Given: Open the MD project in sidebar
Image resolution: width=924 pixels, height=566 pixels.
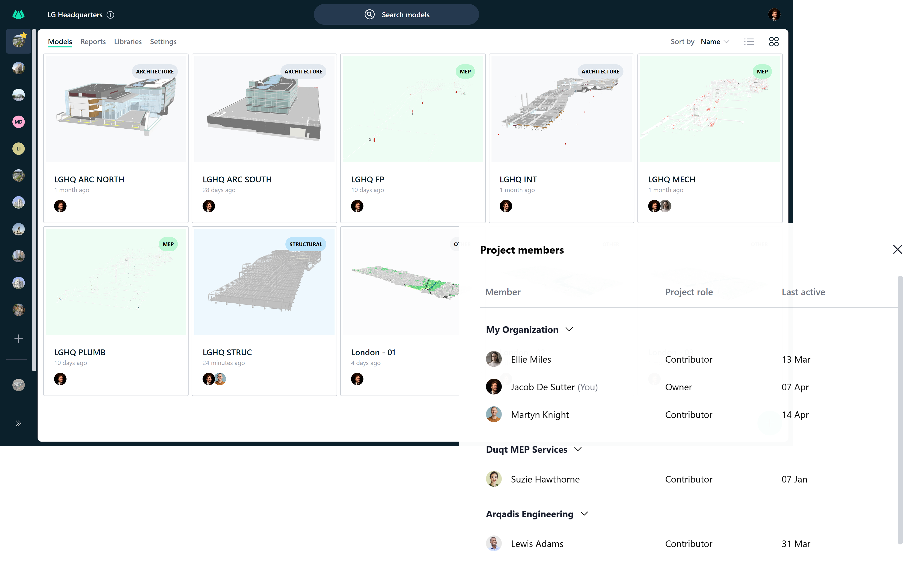Looking at the screenshot, I should click(18, 122).
